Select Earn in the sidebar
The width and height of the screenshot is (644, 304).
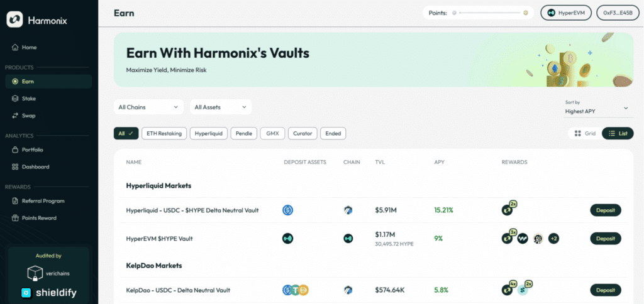[x=48, y=81]
